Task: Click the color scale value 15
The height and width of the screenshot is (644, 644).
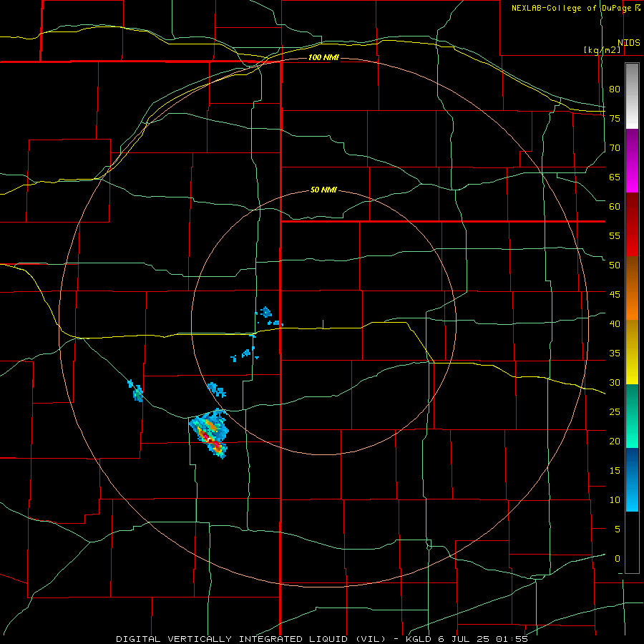Action: (x=615, y=470)
